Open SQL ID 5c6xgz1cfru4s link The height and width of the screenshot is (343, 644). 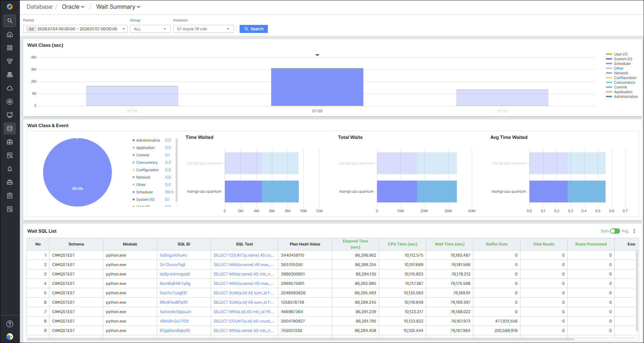[173, 255]
